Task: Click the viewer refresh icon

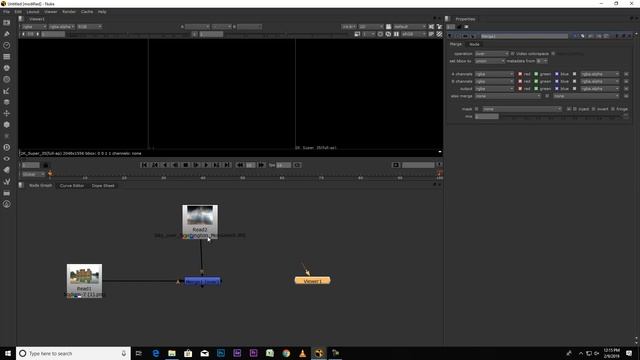Action: [x=388, y=34]
